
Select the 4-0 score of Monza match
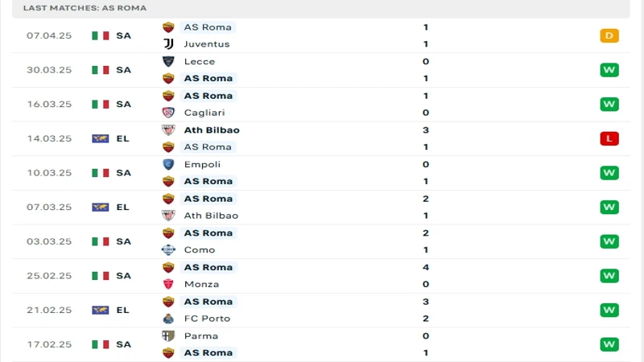pos(426,276)
